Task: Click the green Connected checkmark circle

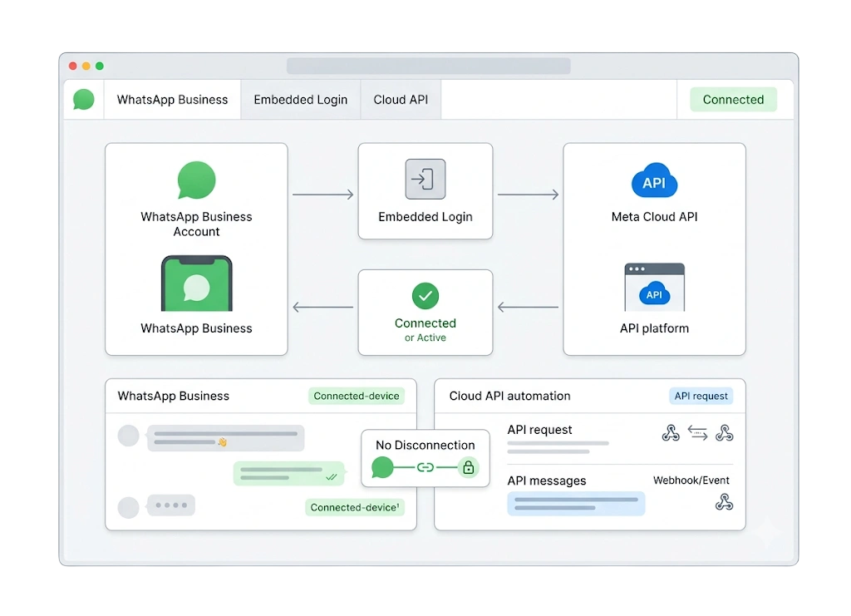Action: [425, 296]
